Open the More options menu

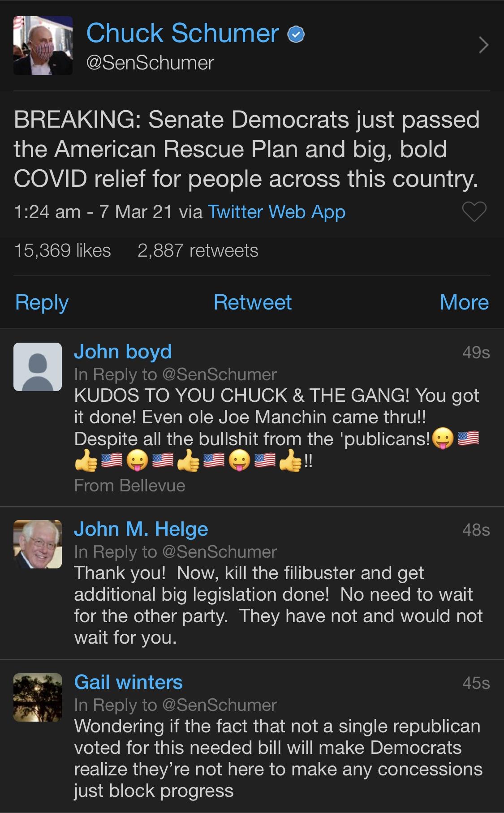[464, 302]
